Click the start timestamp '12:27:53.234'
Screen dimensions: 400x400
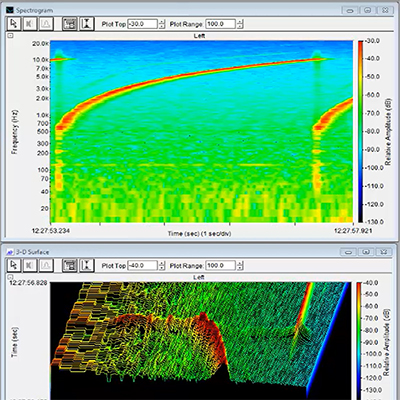(51, 231)
